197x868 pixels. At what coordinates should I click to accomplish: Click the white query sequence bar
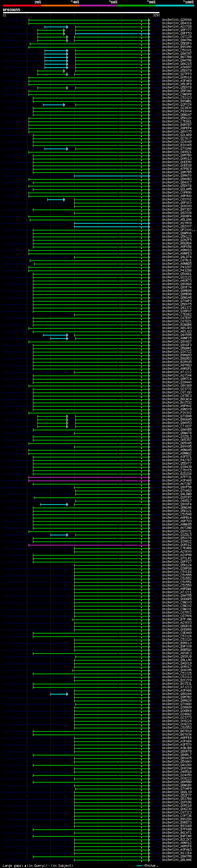tap(81, 13)
